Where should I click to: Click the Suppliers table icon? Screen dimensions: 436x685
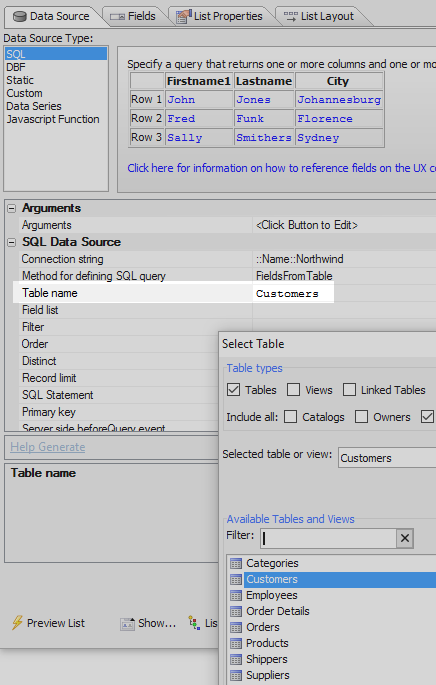coord(236,675)
